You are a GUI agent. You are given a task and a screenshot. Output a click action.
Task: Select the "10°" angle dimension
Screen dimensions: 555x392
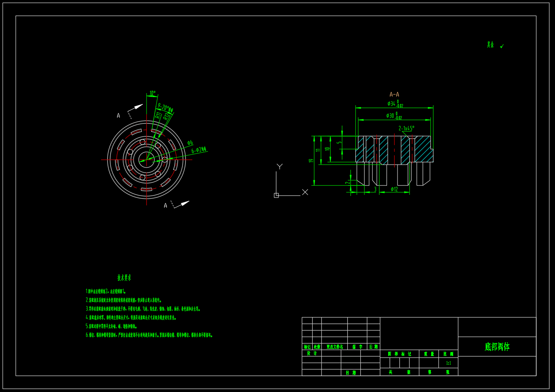pos(152,94)
